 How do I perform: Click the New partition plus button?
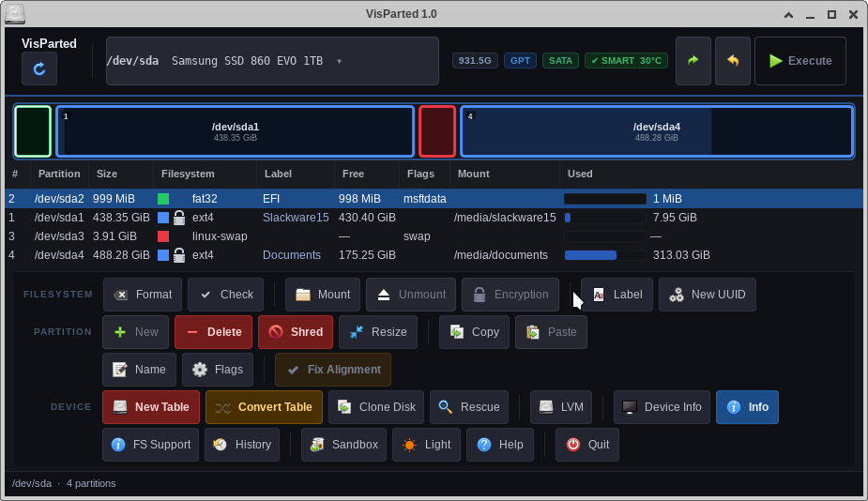tap(136, 332)
